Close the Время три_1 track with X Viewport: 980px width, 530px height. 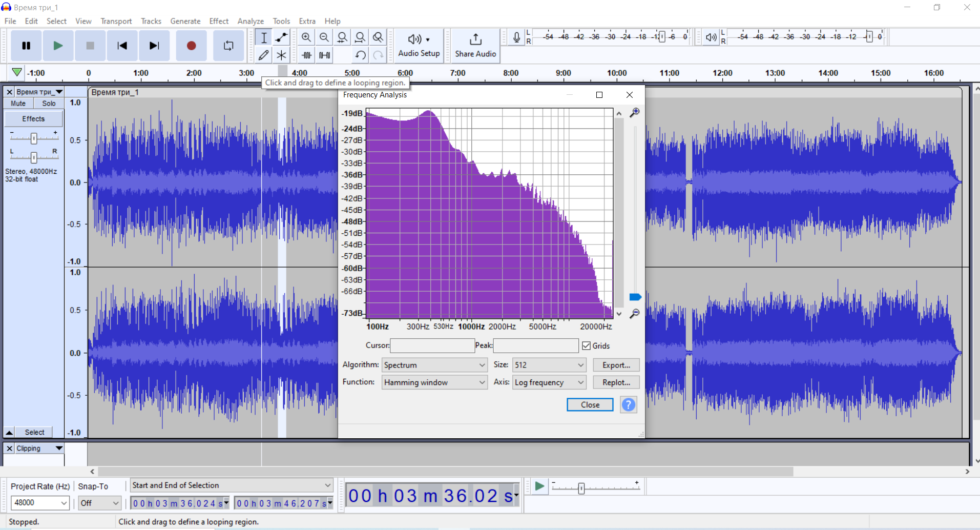(x=9, y=92)
